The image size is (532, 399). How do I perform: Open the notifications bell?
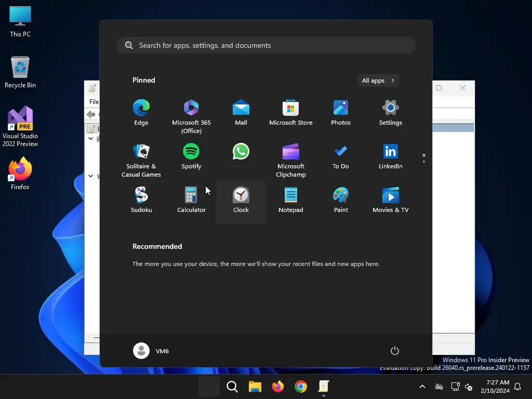(517, 387)
